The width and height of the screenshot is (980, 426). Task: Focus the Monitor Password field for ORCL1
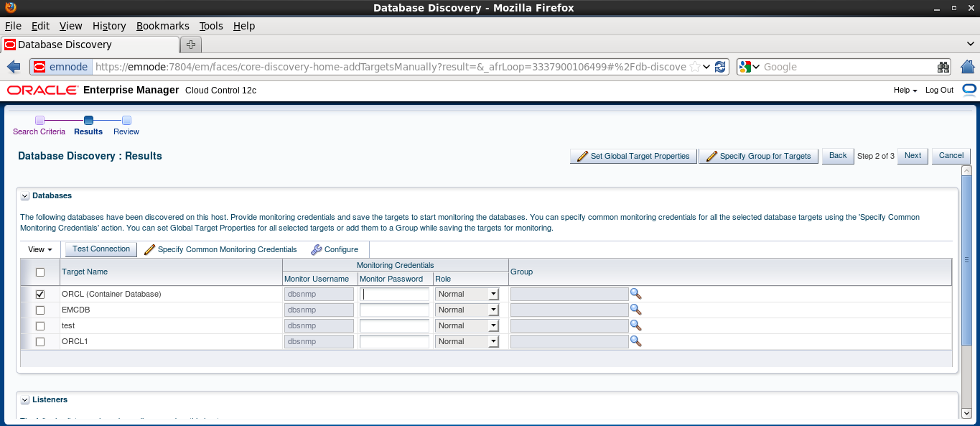(394, 341)
